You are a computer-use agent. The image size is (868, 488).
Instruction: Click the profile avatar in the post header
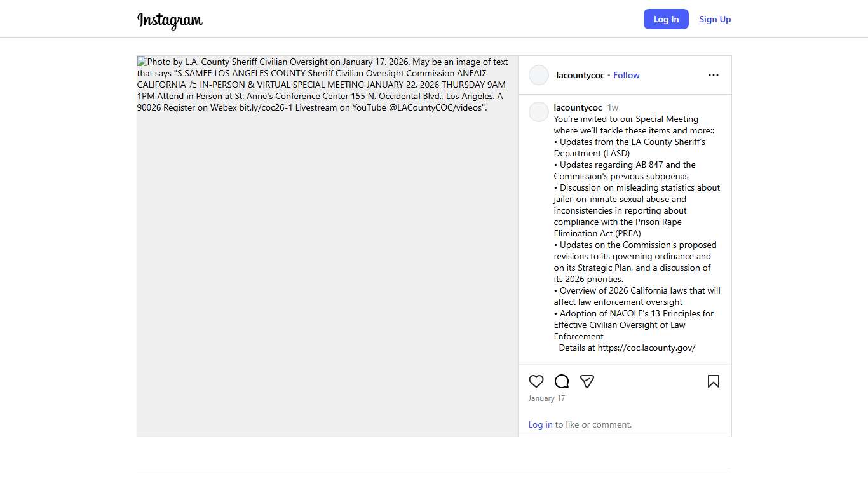pyautogui.click(x=539, y=75)
